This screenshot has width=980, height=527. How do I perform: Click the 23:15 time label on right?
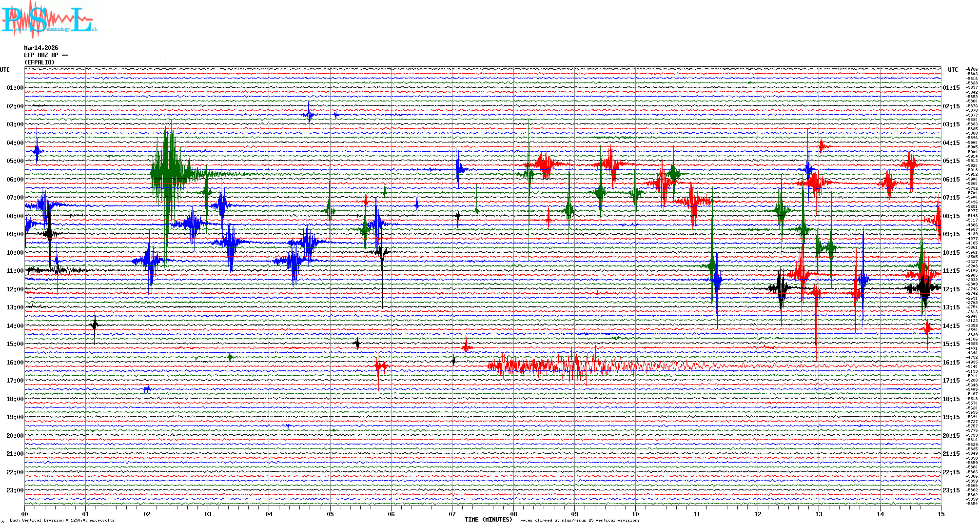click(x=951, y=490)
